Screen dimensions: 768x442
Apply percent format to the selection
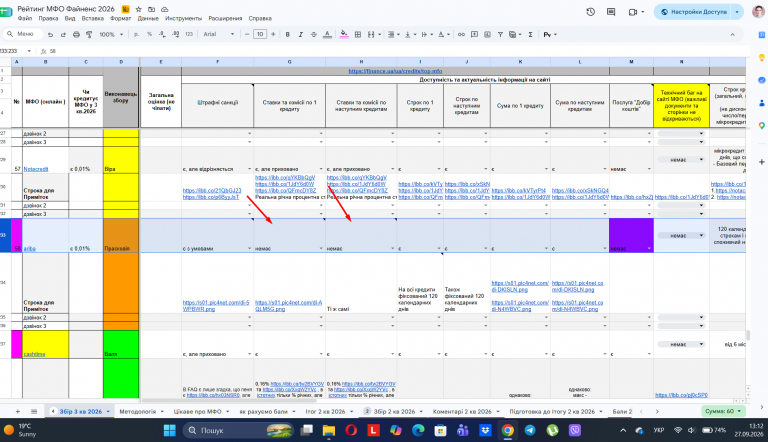coord(149,34)
